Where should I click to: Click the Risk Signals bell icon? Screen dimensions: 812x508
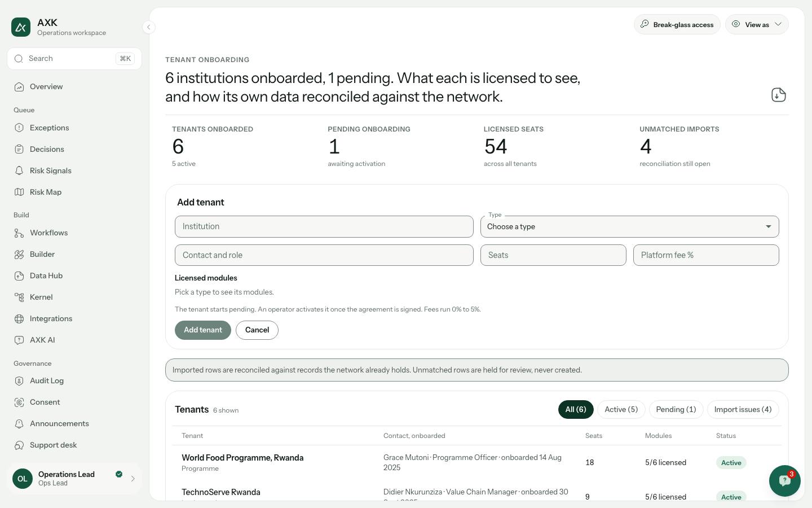click(19, 171)
